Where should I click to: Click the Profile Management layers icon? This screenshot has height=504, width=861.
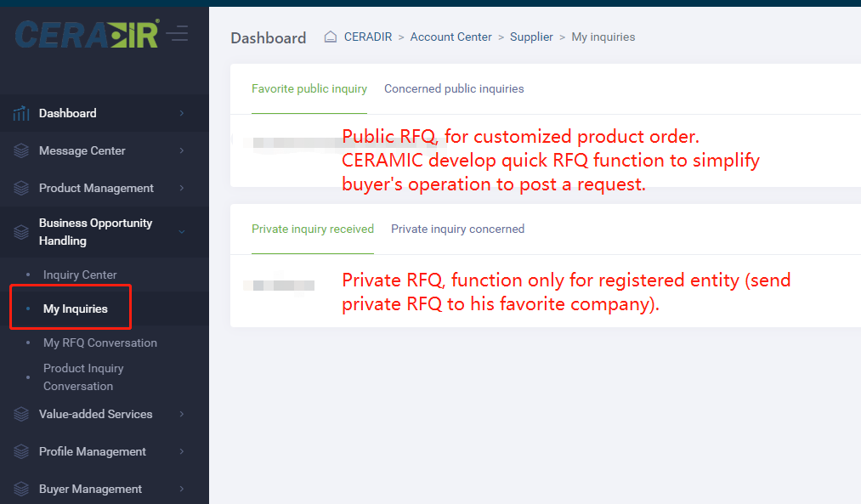click(21, 451)
